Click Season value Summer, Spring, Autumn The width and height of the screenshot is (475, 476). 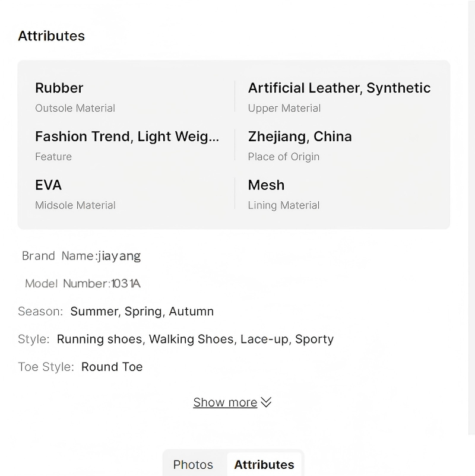[x=142, y=311]
